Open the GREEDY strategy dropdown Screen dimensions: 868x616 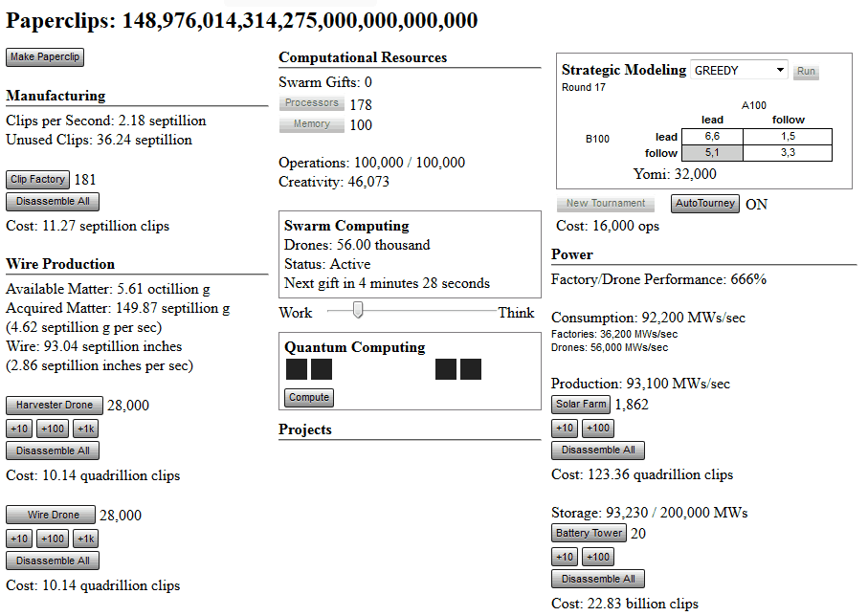(739, 71)
